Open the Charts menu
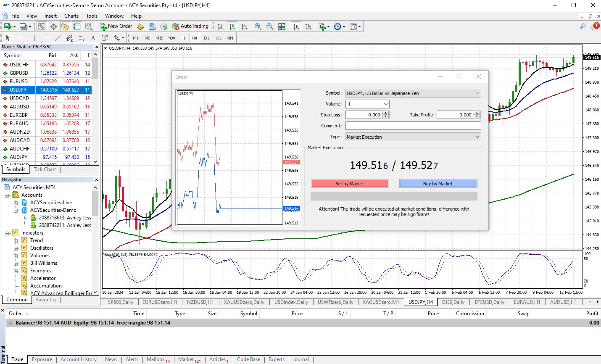Screen dimensions: 601x364 click(71, 16)
